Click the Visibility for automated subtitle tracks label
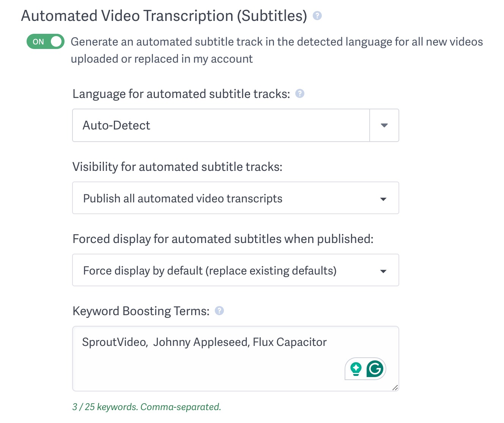This screenshot has width=504, height=423. point(177,166)
